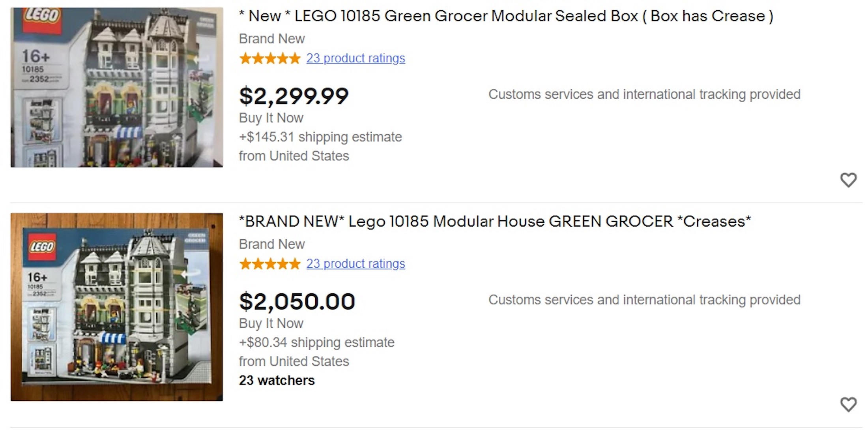Screen dimensions: 868x430
Task: Click heart icon on the $2,050.00 listing
Action: (848, 404)
